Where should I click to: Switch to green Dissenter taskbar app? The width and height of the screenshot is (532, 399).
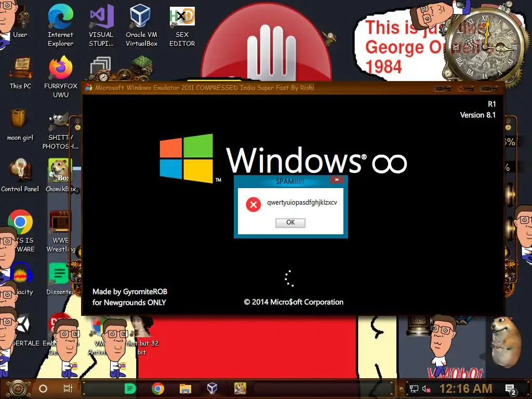[130, 389]
